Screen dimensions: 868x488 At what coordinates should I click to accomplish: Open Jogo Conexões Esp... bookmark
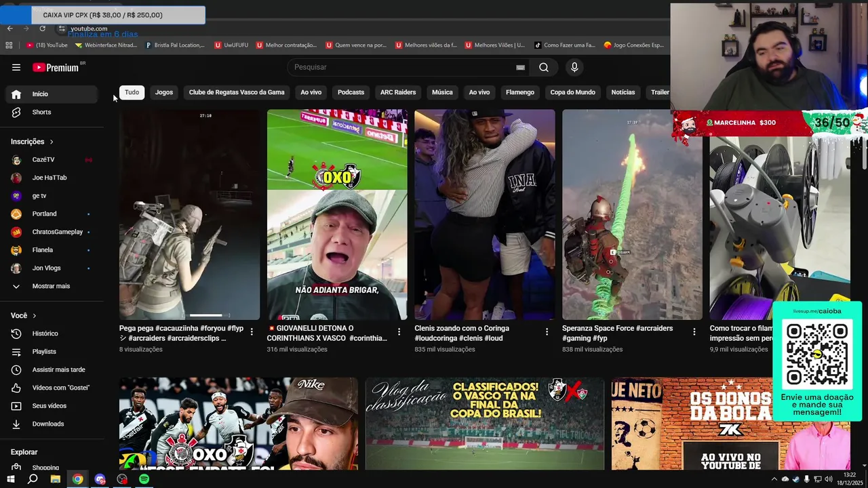[x=633, y=45]
